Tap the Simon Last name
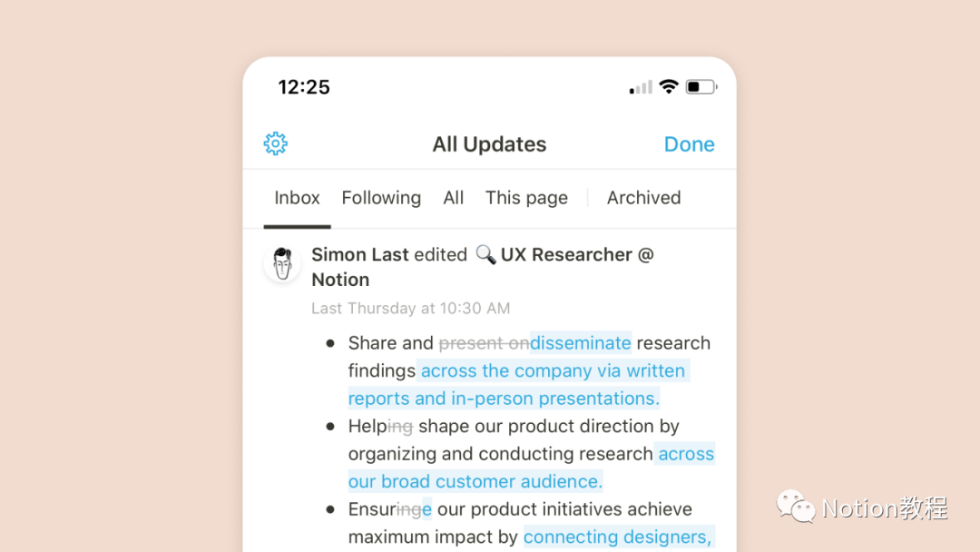 click(x=359, y=255)
